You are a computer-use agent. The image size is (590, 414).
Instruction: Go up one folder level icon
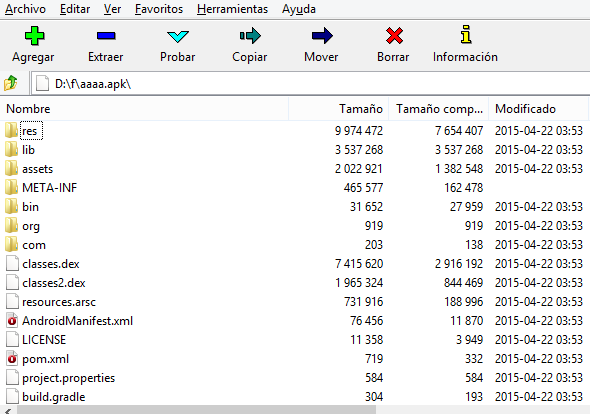coord(11,82)
